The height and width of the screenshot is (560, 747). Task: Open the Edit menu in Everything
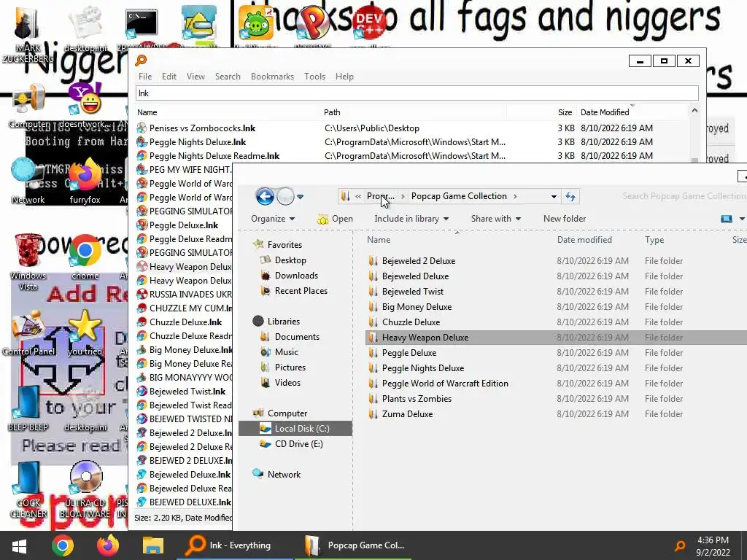(169, 76)
